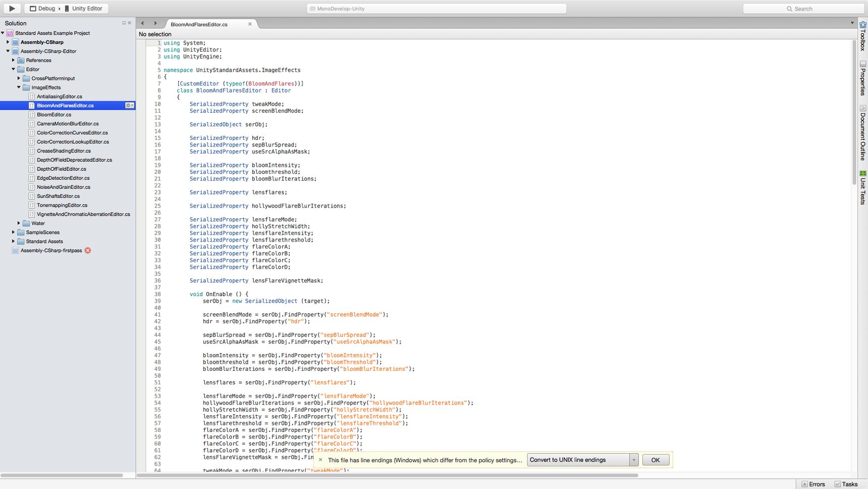This screenshot has height=489, width=868.
Task: Click the No selection breadcrumb
Action: [x=155, y=34]
